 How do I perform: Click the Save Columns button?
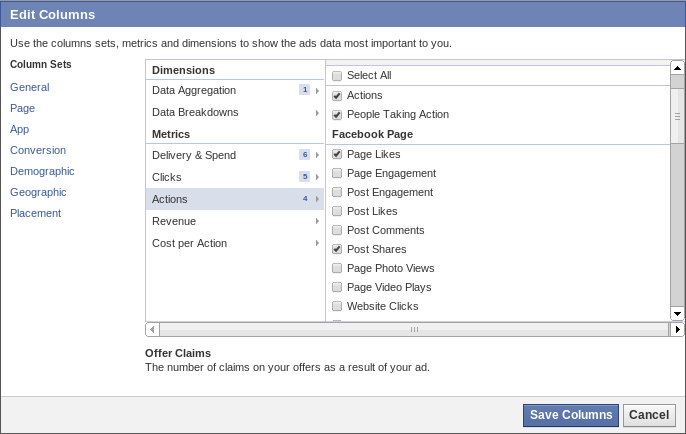click(570, 415)
